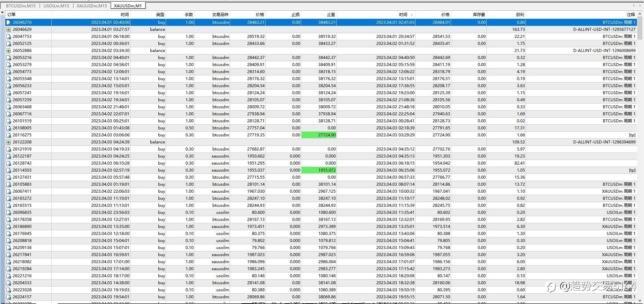Click the order icon beside 26108005

click(x=8, y=128)
